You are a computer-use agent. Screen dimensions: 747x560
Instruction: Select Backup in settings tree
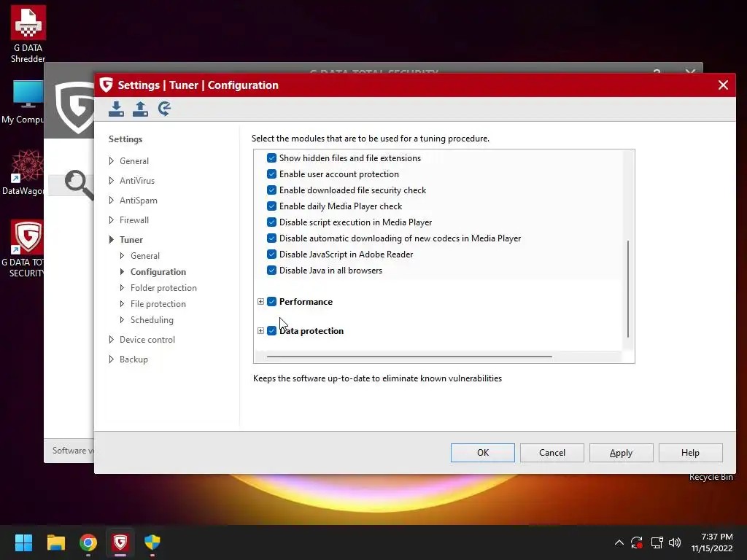click(x=133, y=359)
